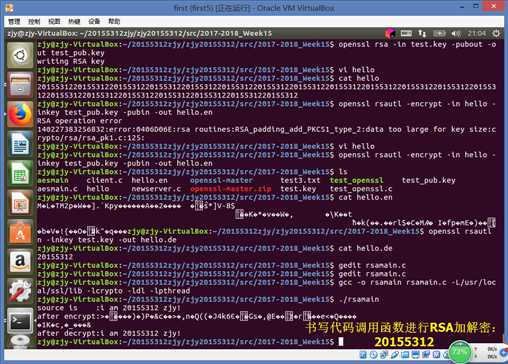
Task: Click 'hello.en' in the ls listing
Action: click(149, 180)
